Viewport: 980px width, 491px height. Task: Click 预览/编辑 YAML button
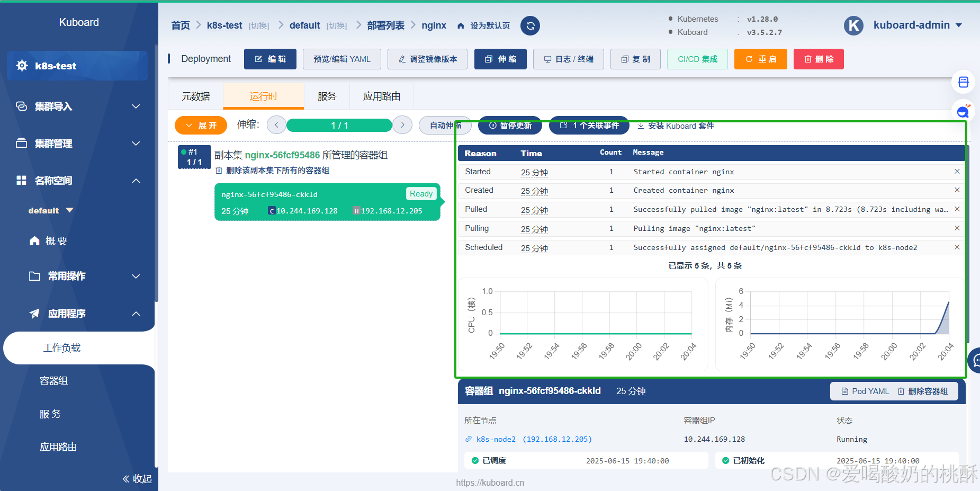pyautogui.click(x=342, y=59)
